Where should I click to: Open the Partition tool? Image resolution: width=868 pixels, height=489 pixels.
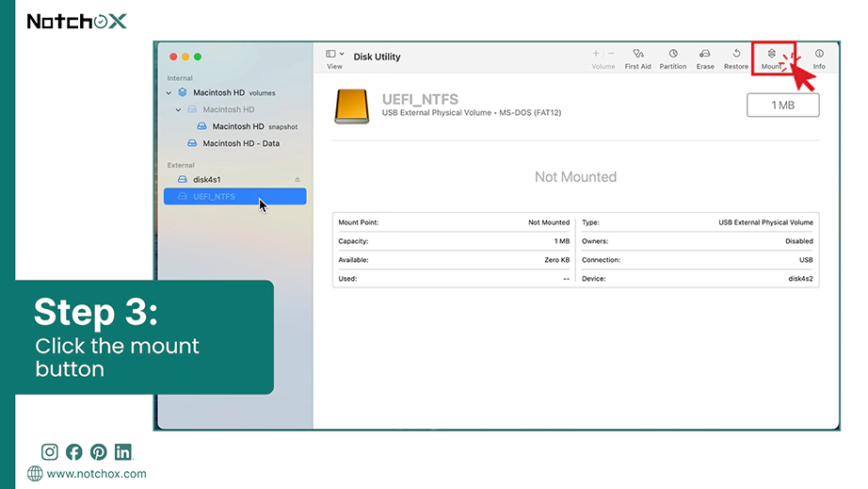(672, 58)
